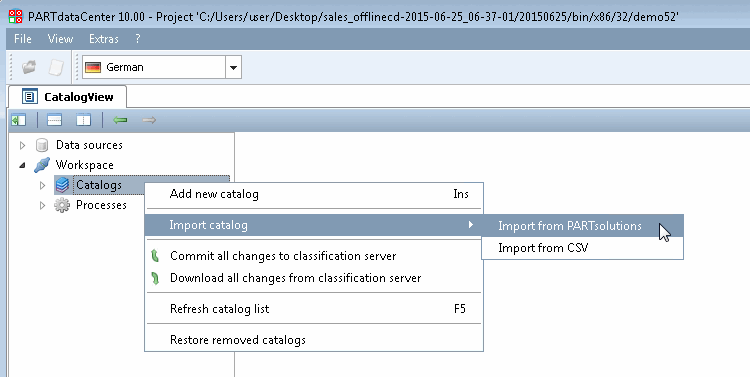Select the Processes tree item
This screenshot has height=377, width=750.
(x=101, y=205)
